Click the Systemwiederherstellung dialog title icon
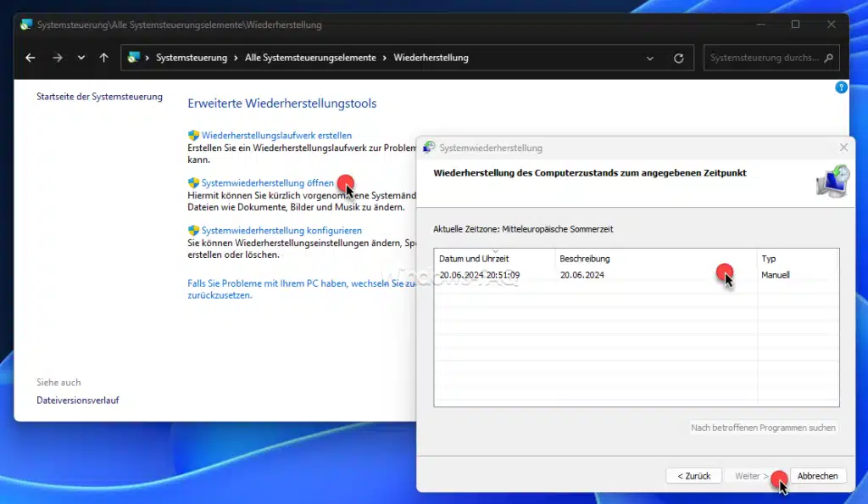Screen dimensions: 868x504 click(428, 148)
